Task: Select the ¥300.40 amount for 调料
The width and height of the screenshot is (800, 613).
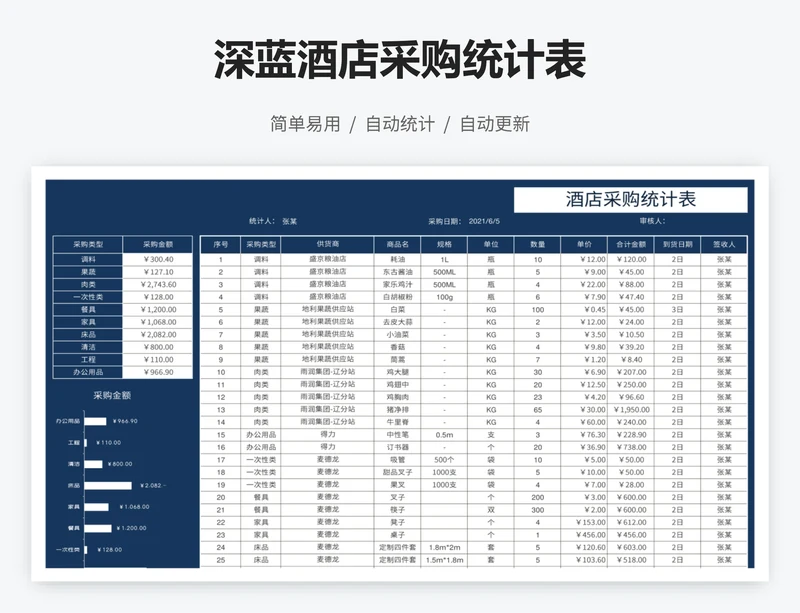Action: 158,259
